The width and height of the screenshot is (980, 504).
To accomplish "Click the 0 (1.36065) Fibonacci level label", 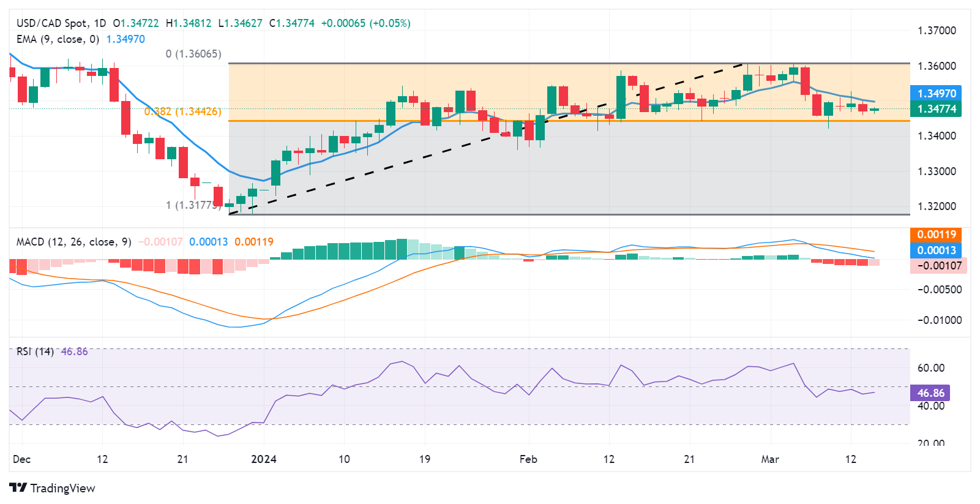I will coord(193,54).
